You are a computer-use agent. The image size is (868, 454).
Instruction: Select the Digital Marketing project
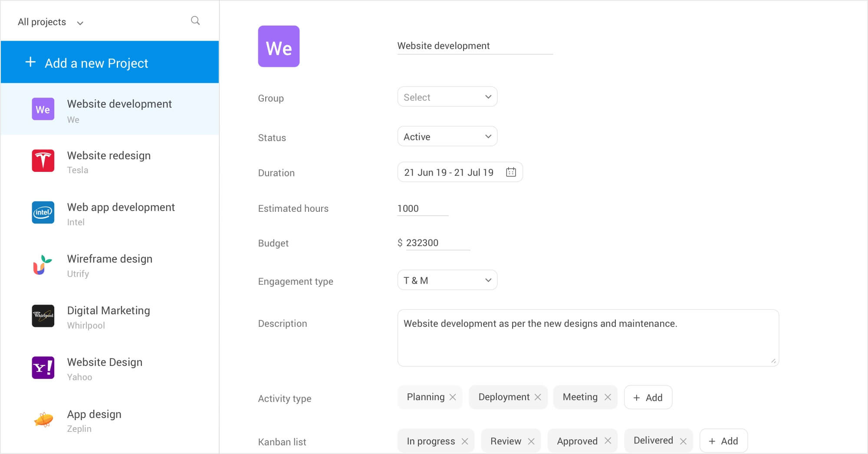110,316
